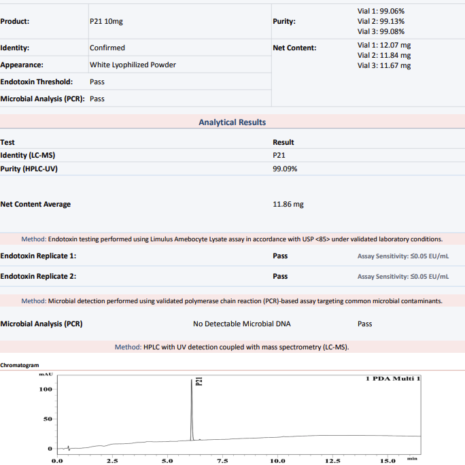Select the Vial 3: 99.08% purity entry
Screen dimensions: 465x465
[381, 32]
